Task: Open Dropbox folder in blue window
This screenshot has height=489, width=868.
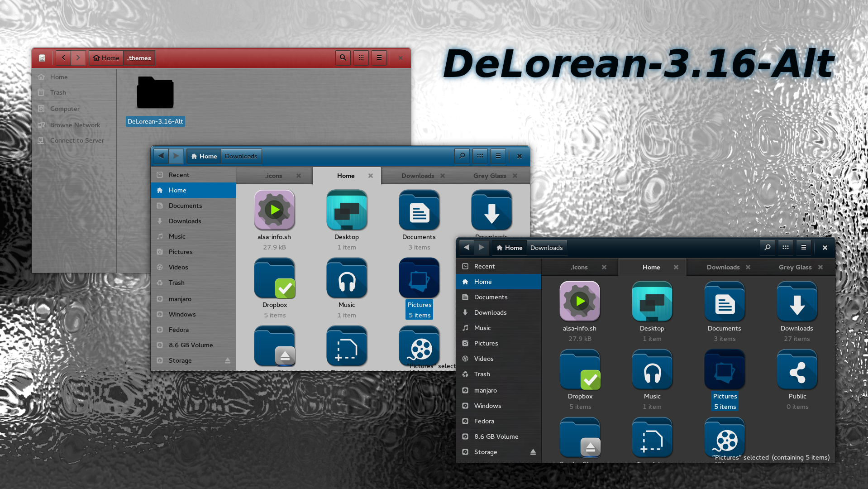Action: pos(274,278)
